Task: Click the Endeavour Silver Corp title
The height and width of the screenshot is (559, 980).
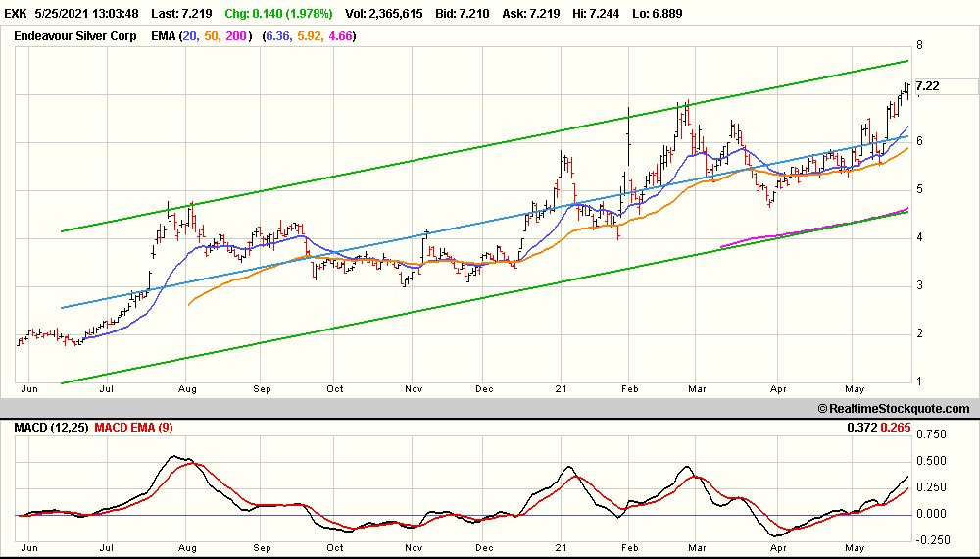Action: tap(75, 36)
